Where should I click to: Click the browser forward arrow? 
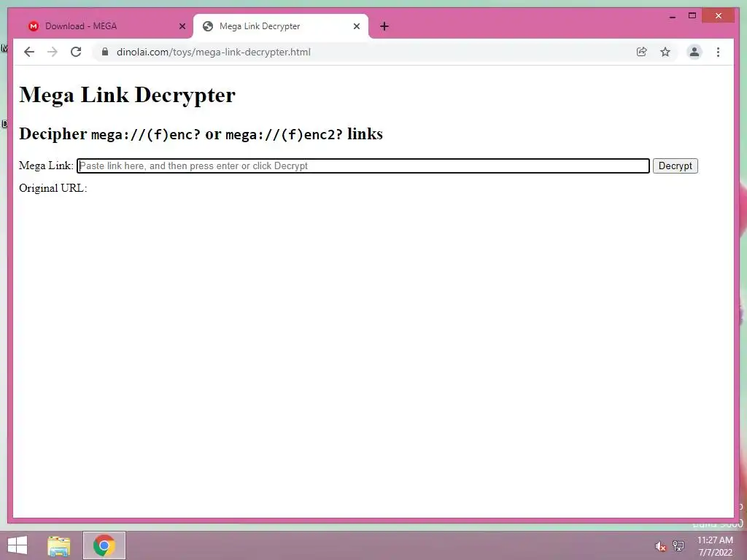(53, 52)
